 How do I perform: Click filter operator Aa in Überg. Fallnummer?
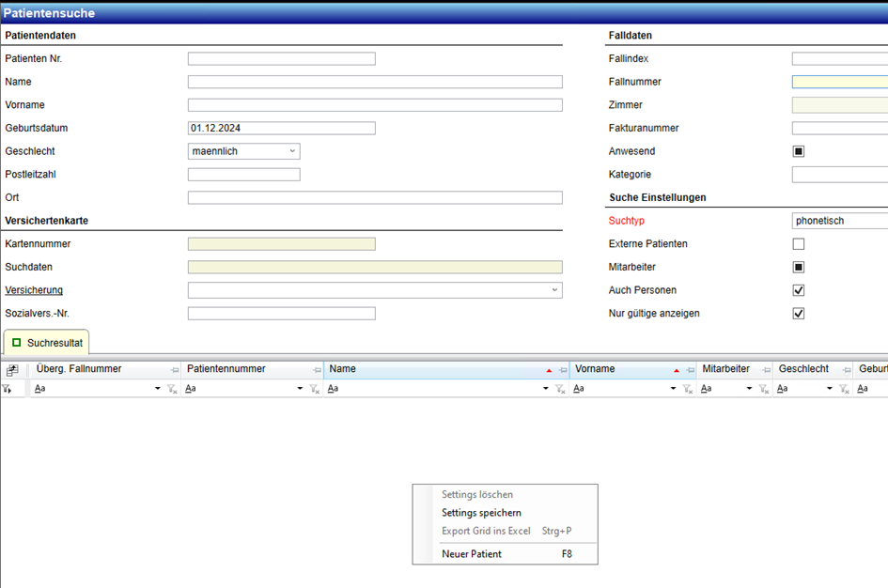(39, 389)
